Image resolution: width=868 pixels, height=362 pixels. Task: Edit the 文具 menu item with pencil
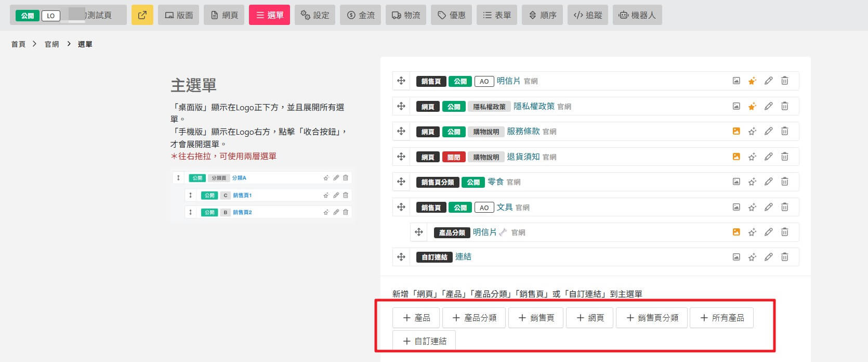pos(768,207)
